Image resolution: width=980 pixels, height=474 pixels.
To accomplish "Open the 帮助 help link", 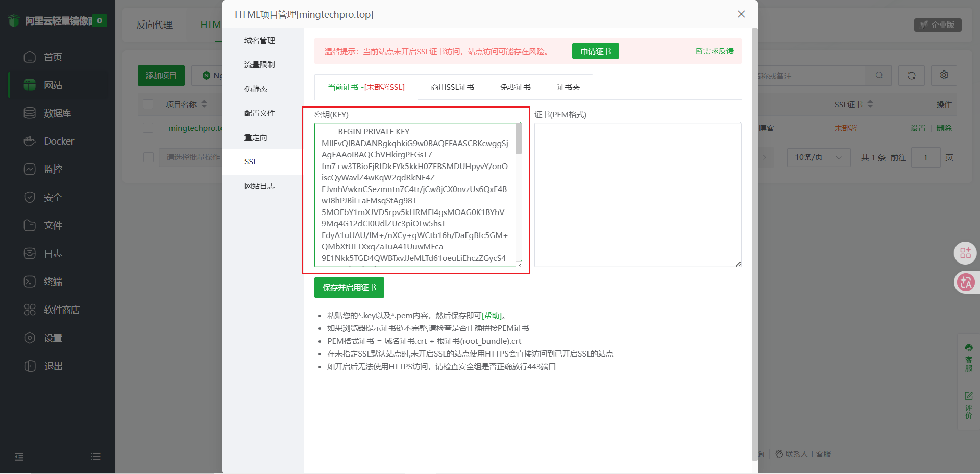I will click(492, 316).
